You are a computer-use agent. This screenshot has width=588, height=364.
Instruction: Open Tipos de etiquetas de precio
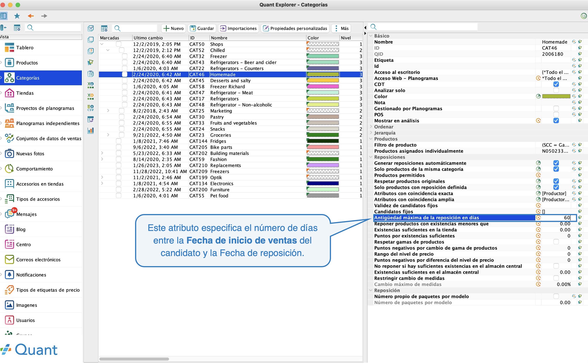tap(41, 290)
